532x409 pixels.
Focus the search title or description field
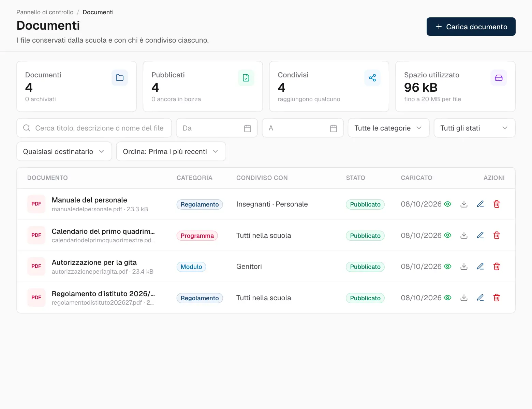tap(94, 128)
